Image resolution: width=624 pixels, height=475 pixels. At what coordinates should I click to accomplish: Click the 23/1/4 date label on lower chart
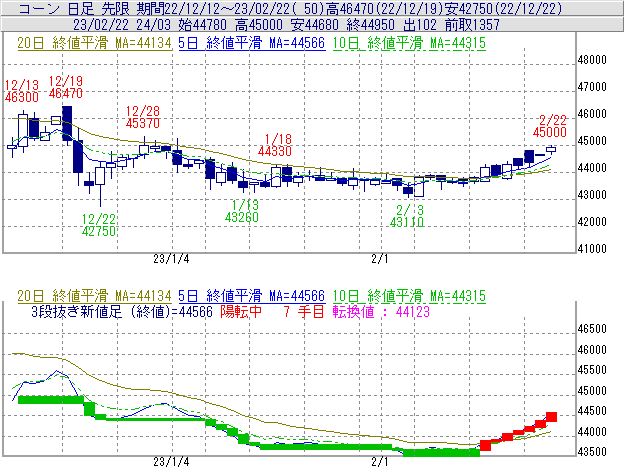(x=171, y=462)
